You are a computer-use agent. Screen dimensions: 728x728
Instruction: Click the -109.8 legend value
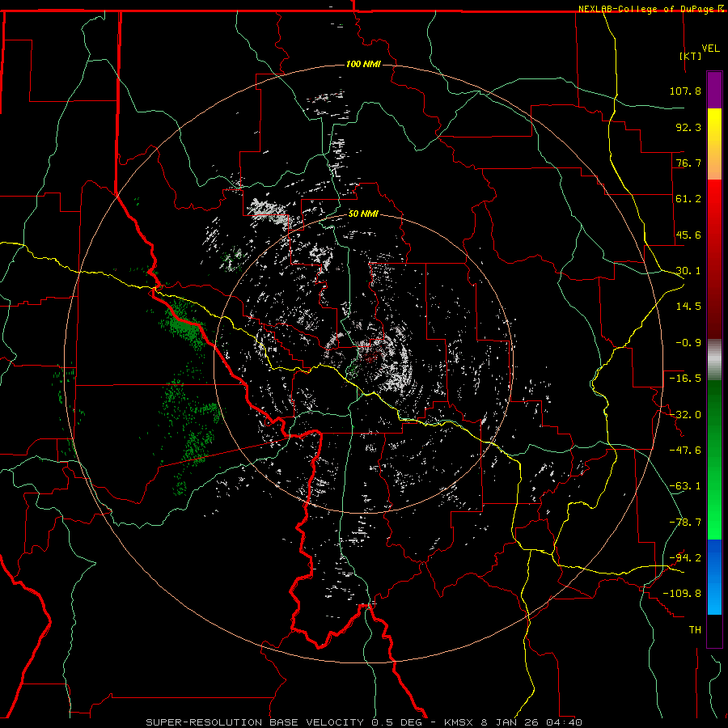682,594
